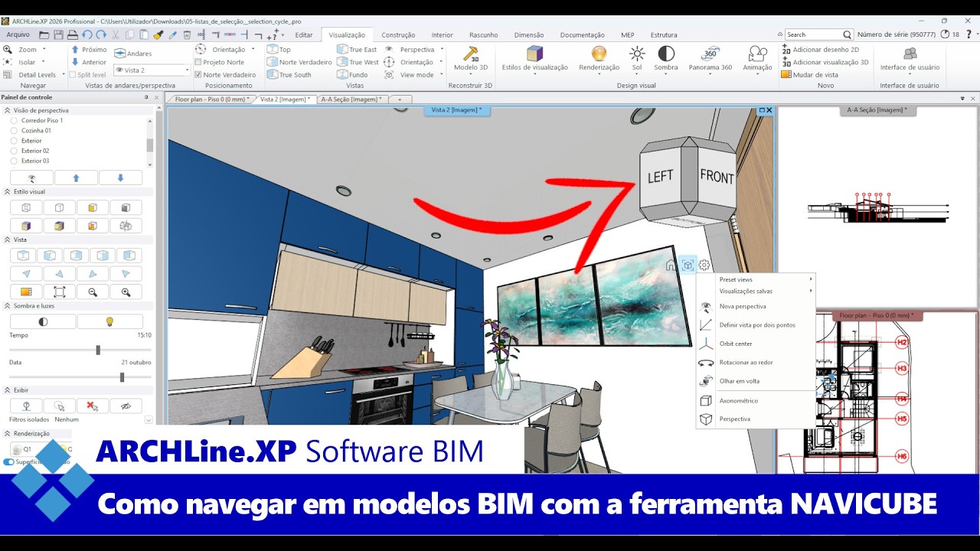Open the Arquivo menu

pos(18,34)
